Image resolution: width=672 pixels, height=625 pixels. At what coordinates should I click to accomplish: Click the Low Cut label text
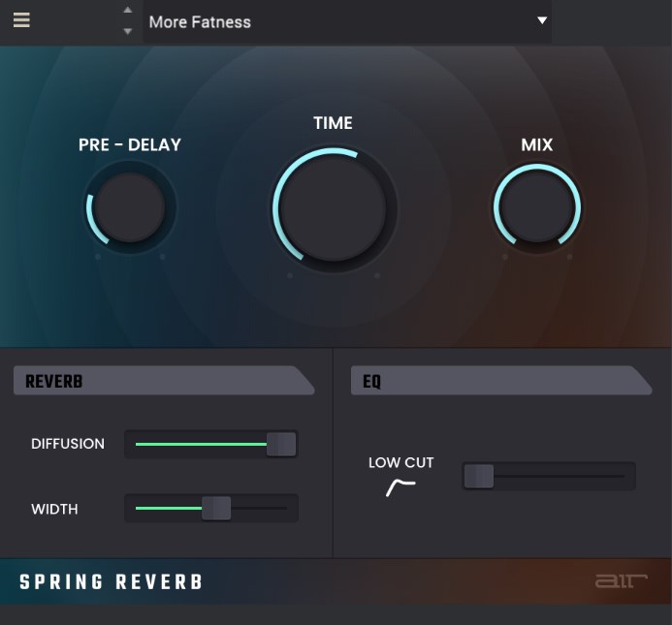click(400, 463)
